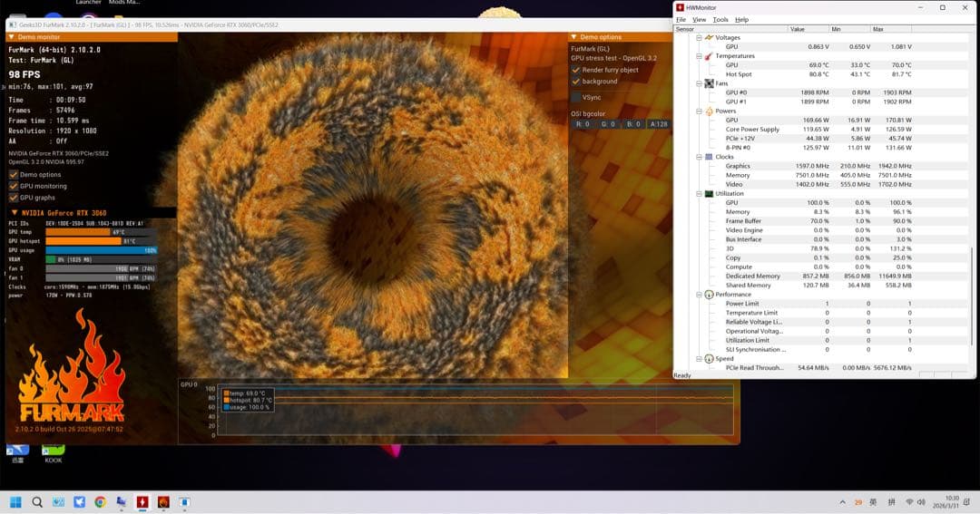Click the orange 29 tray indicator

click(x=858, y=502)
